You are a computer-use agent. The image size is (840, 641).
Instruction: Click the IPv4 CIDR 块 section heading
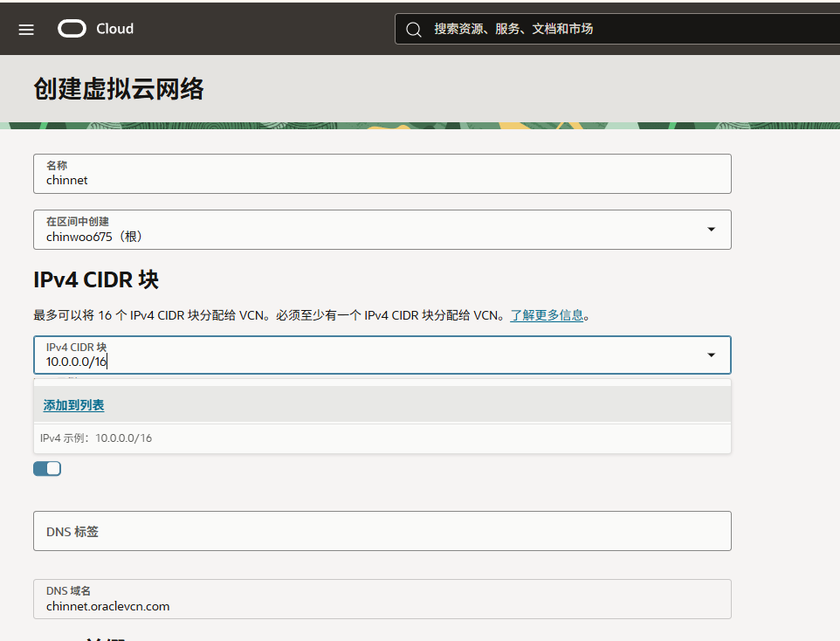[x=96, y=279]
